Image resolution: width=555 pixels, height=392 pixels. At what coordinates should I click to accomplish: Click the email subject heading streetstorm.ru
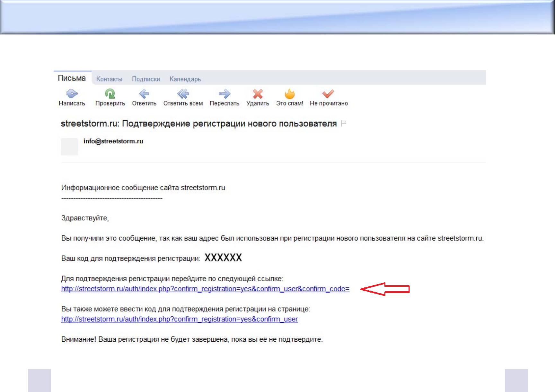point(198,124)
